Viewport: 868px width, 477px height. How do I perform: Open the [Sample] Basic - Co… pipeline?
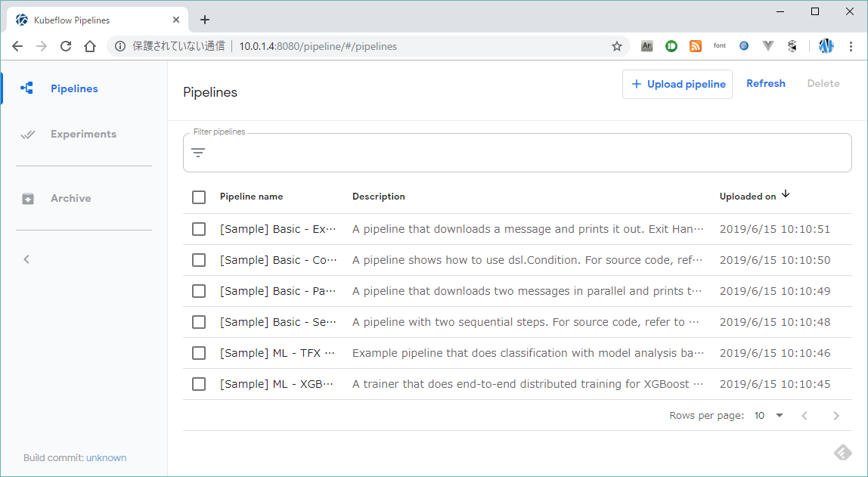(x=278, y=260)
